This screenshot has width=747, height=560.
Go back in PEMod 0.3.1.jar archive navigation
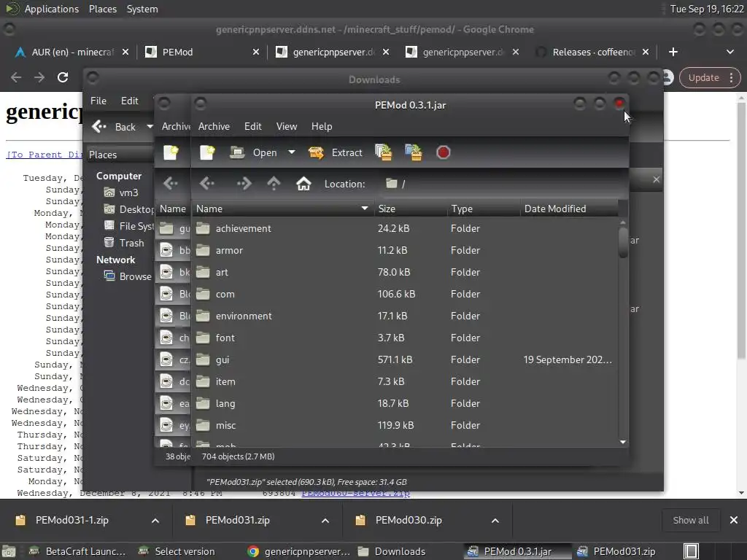[207, 183]
